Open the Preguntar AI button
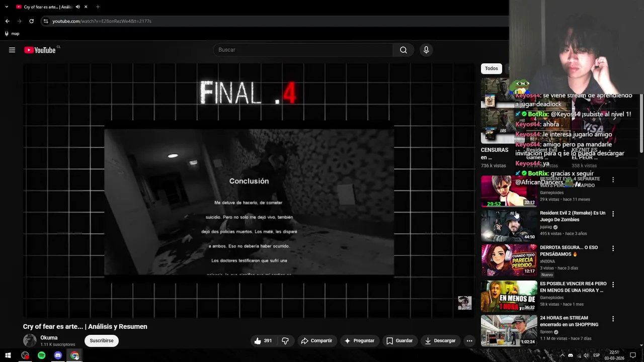644x362 pixels. (359, 340)
